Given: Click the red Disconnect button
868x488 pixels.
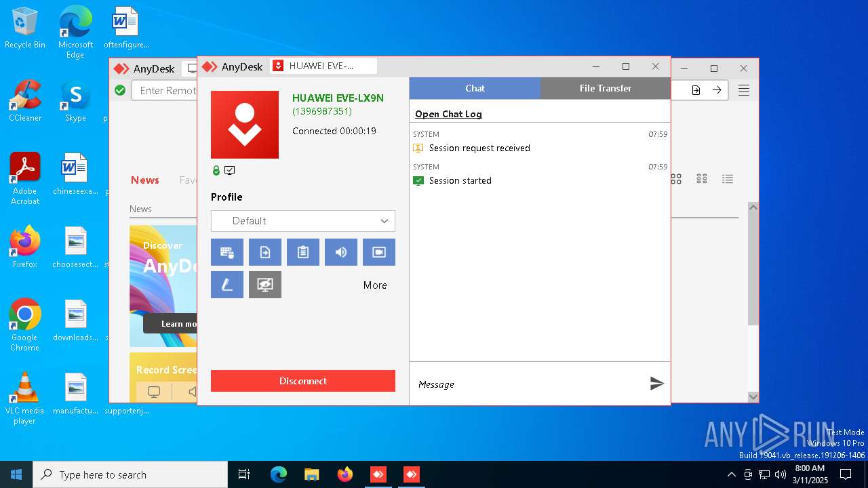Looking at the screenshot, I should tap(303, 381).
